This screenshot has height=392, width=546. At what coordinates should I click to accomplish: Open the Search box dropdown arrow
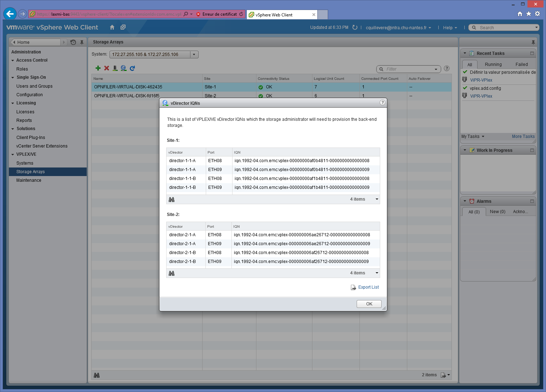pyautogui.click(x=536, y=27)
